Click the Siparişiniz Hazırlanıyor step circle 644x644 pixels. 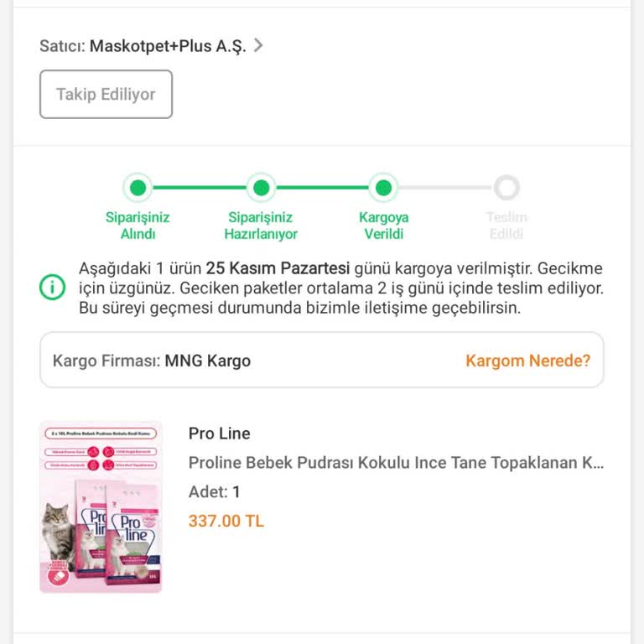pos(261,187)
